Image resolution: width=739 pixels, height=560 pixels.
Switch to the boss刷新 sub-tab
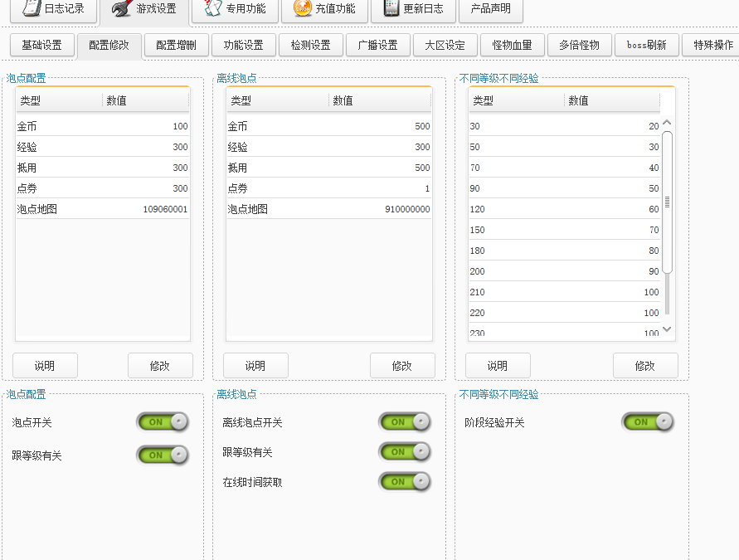coord(646,46)
